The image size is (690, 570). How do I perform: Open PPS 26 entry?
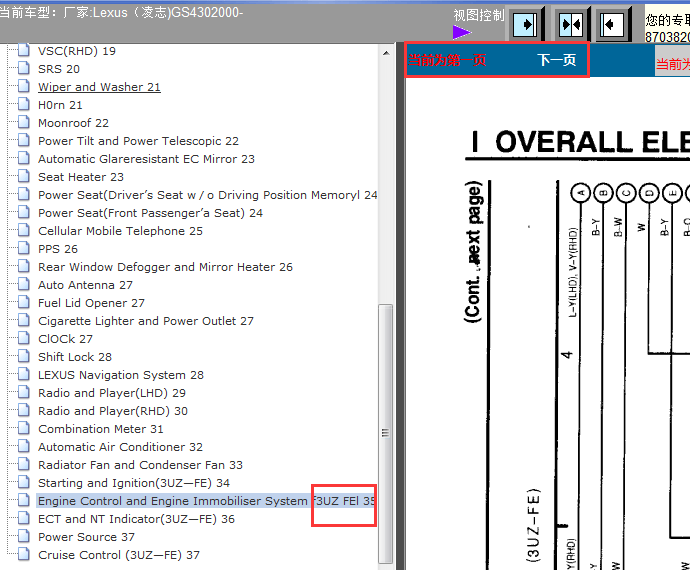[x=58, y=249]
